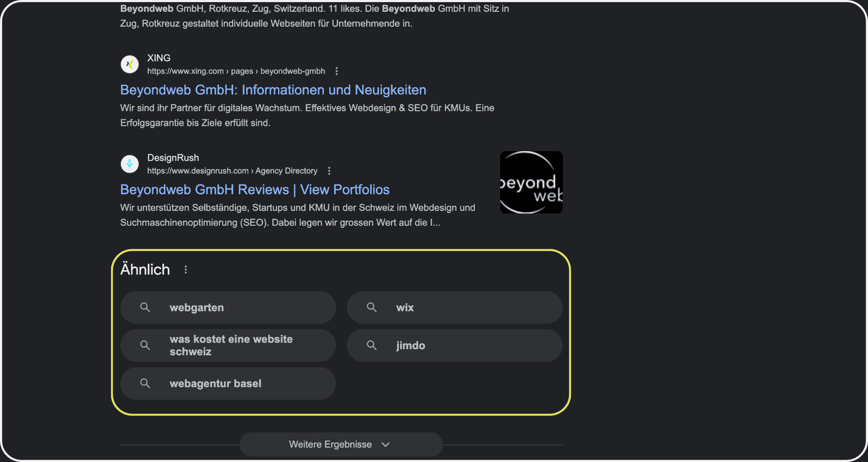This screenshot has height=462, width=868.
Task: Open three-dot menu next to XING URL
Action: (x=337, y=71)
